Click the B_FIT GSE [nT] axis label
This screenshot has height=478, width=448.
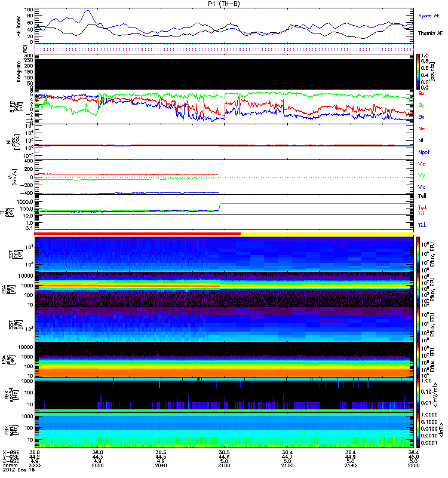(17, 107)
